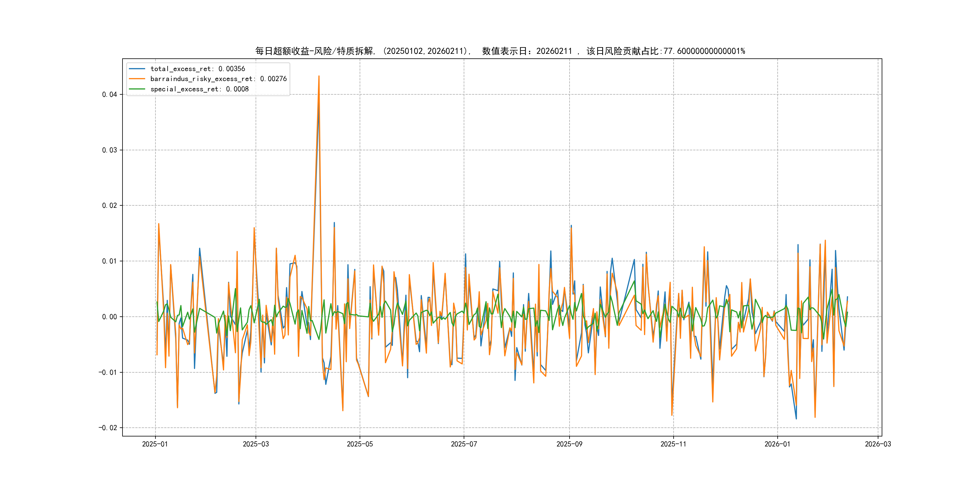The width and height of the screenshot is (980, 490).
Task: Click the chart title text at top
Action: 500,51
